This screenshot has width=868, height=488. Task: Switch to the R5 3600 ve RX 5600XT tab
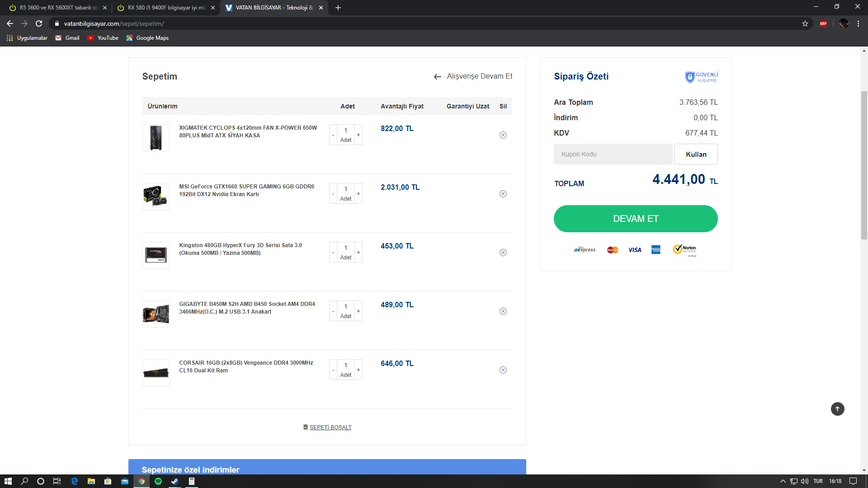click(58, 8)
